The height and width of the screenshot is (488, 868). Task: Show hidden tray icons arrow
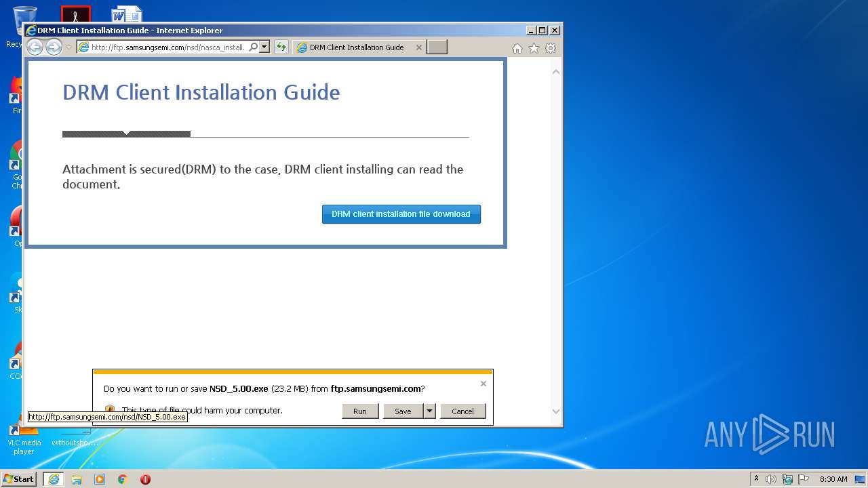(756, 479)
